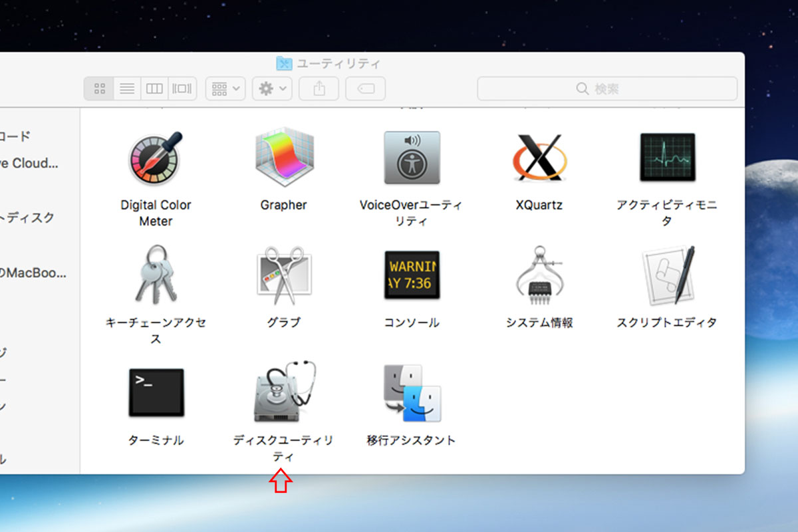Screen dimensions: 798x532
Task: Open the item arrangement dropdown
Action: click(225, 88)
